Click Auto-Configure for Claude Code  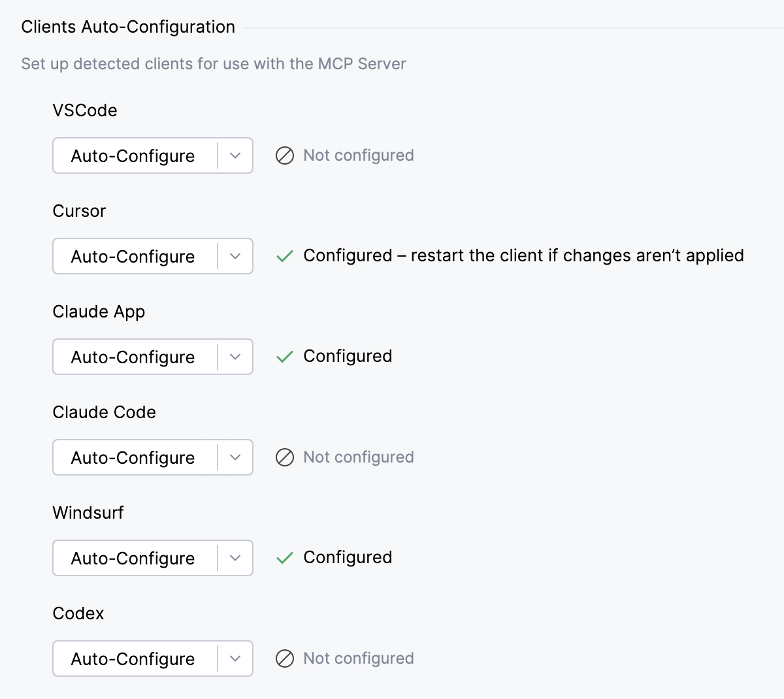133,457
